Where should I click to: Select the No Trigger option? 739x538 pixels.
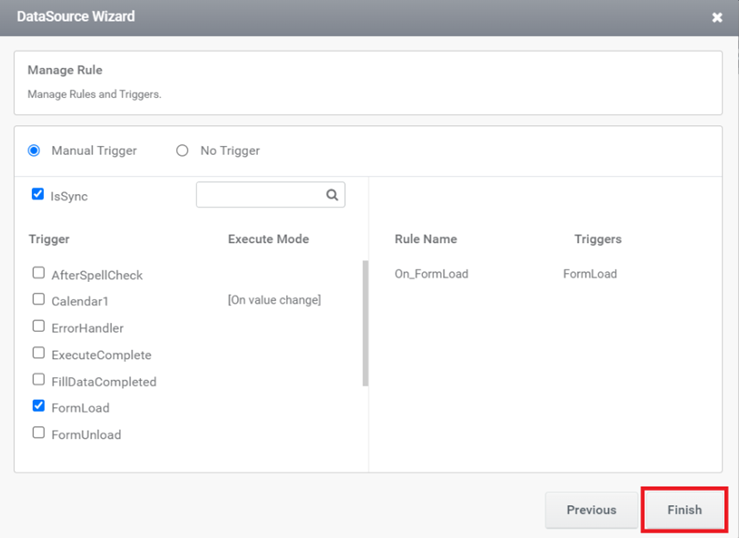[182, 151]
